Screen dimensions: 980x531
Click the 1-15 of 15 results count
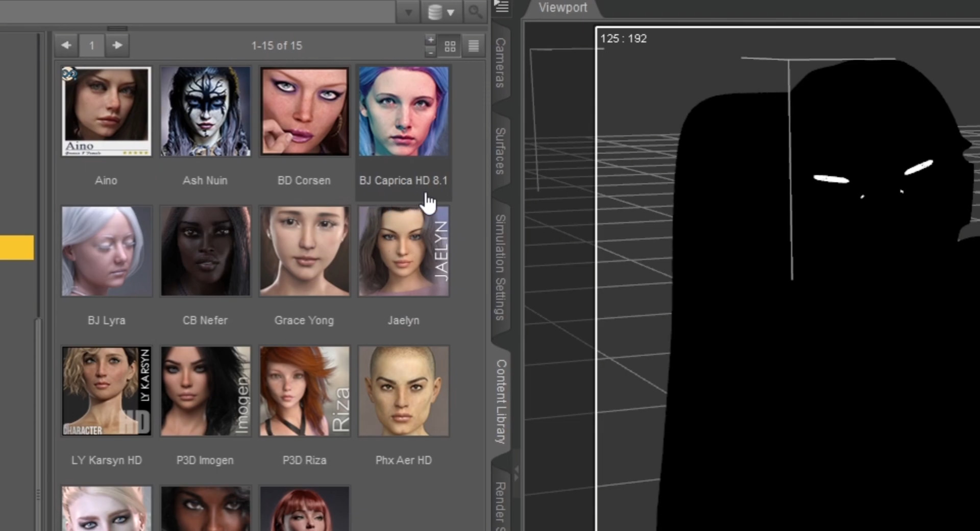(277, 45)
